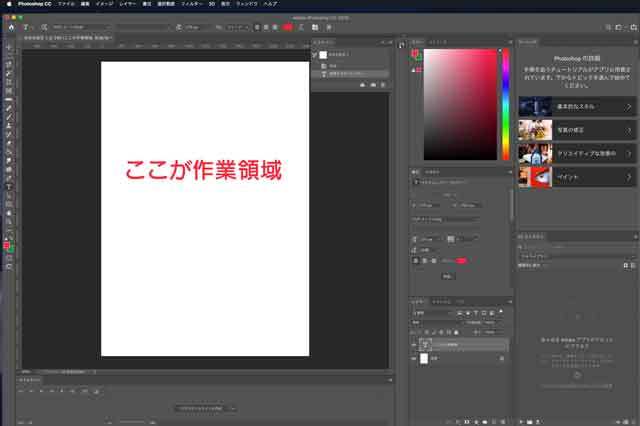Left-align text in the Properties panel

tap(416, 260)
